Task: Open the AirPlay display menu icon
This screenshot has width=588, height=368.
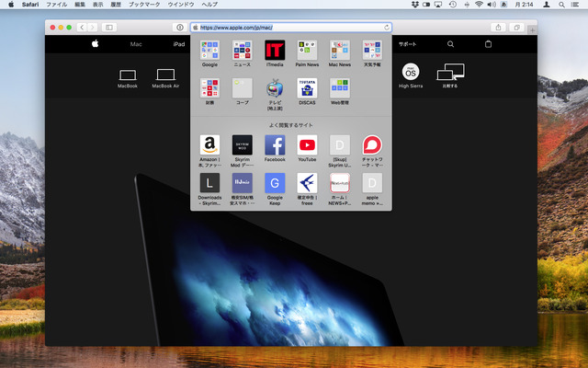Action: [438, 5]
